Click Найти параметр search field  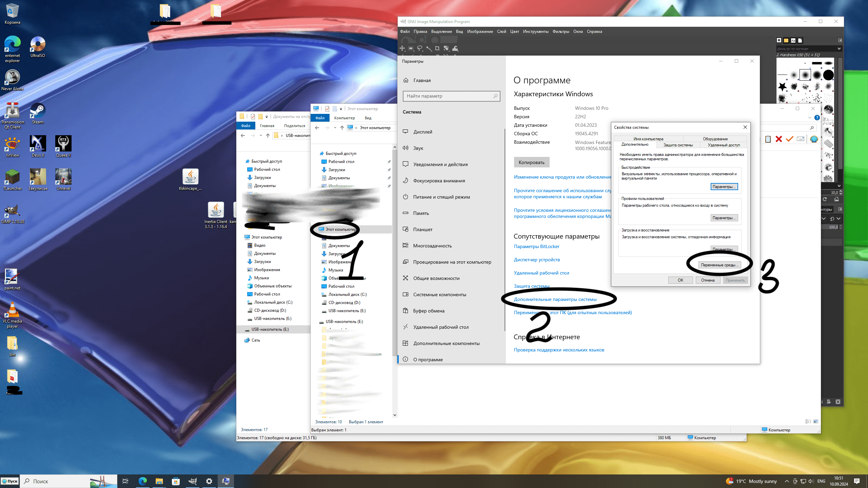pos(451,96)
